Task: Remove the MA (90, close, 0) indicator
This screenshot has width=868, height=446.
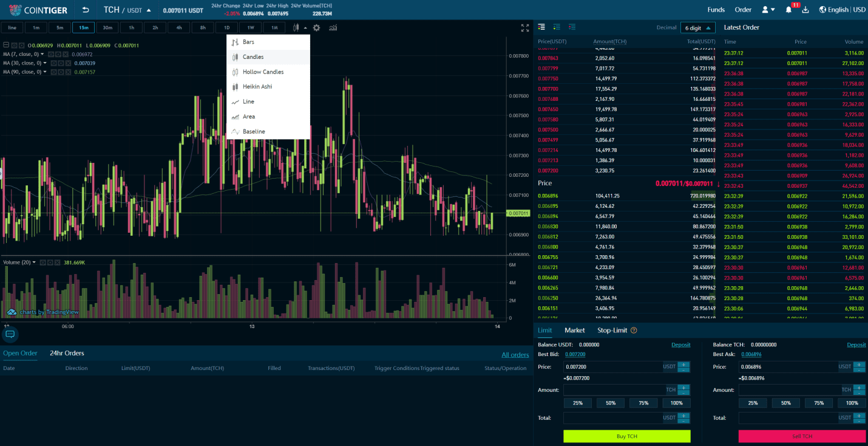Action: click(x=68, y=72)
